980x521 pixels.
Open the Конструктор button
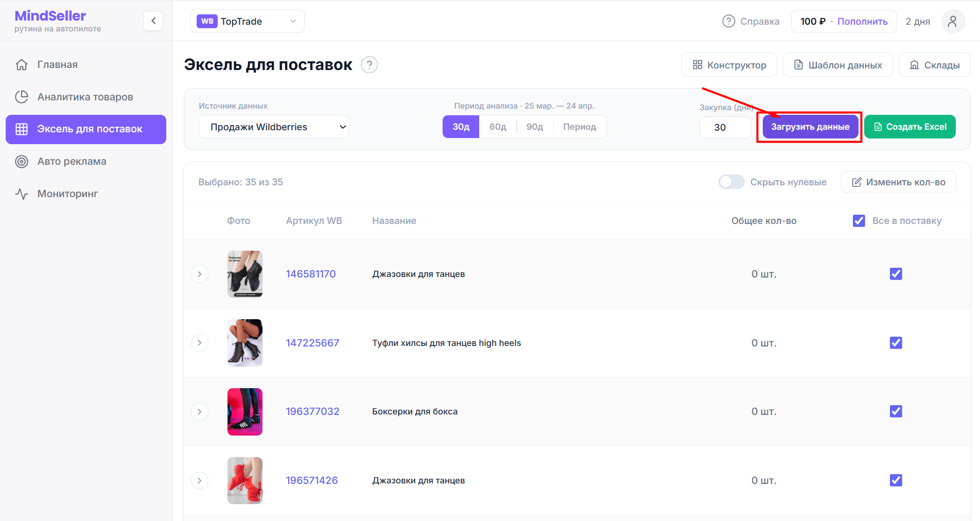pyautogui.click(x=729, y=65)
